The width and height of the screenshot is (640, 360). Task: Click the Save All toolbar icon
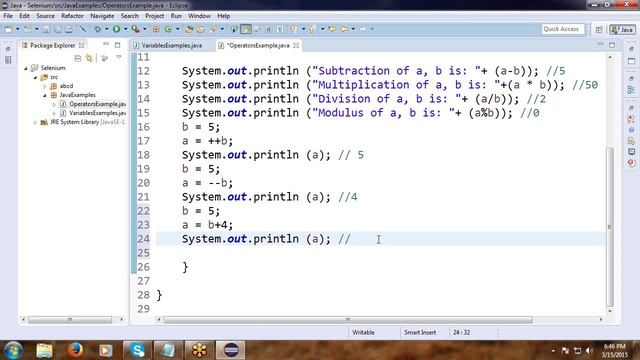[58, 29]
